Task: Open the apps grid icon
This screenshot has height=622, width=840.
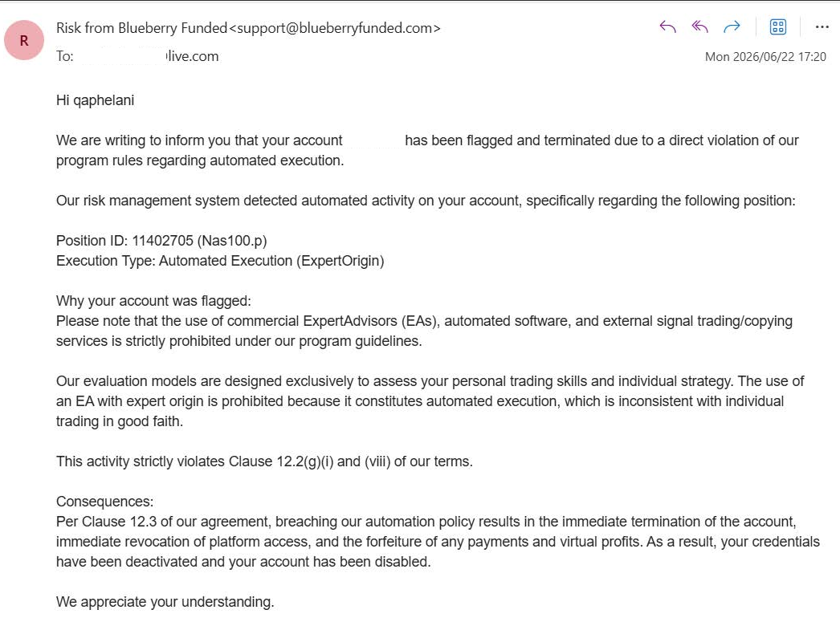Action: pyautogui.click(x=778, y=26)
